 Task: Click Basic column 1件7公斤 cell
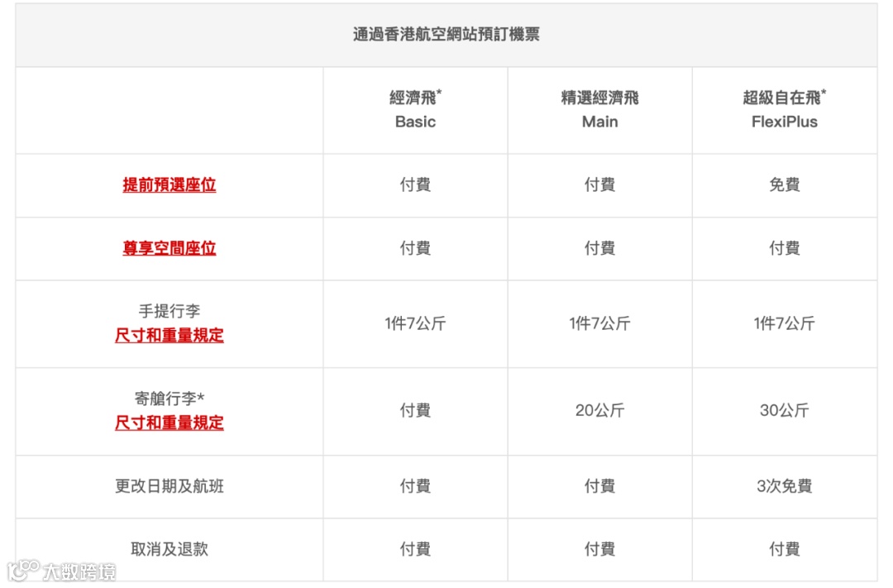(415, 323)
